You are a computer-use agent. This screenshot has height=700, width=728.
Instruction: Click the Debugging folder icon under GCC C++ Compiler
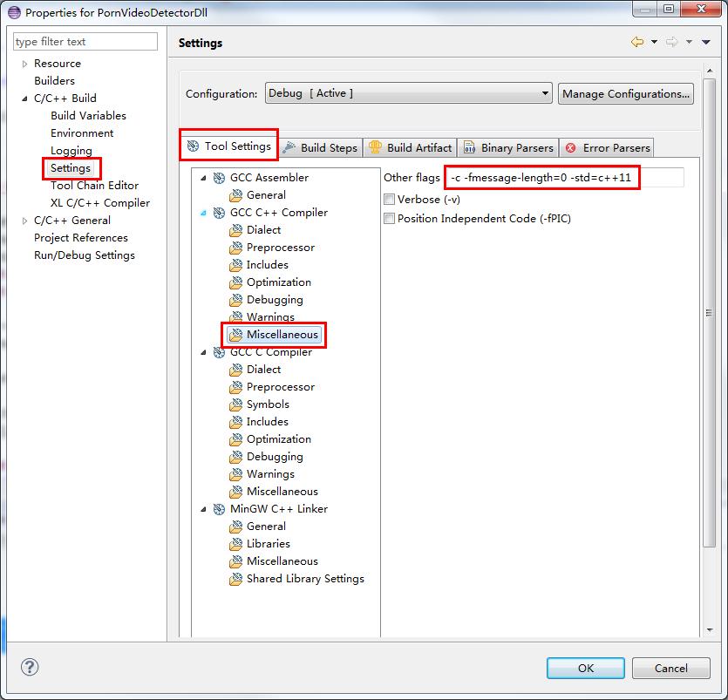[236, 300]
